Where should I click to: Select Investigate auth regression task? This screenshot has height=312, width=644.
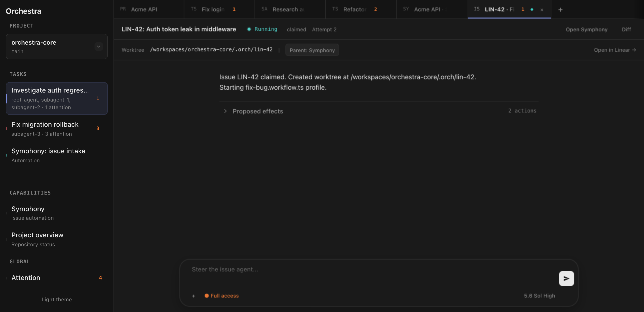(57, 98)
